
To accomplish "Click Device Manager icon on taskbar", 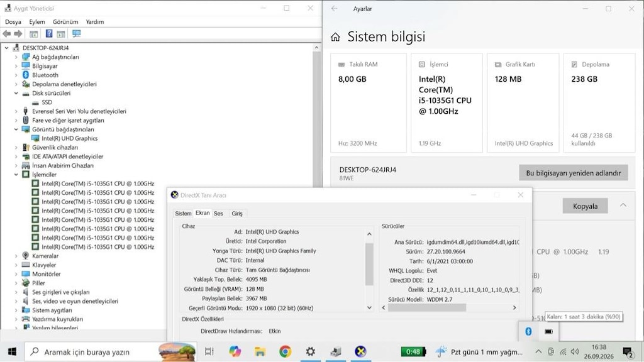I will [336, 351].
